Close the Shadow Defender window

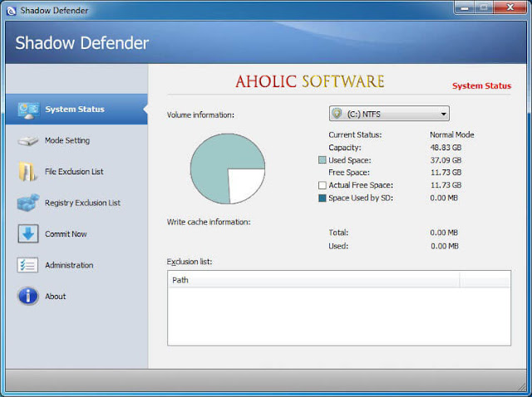510,7
